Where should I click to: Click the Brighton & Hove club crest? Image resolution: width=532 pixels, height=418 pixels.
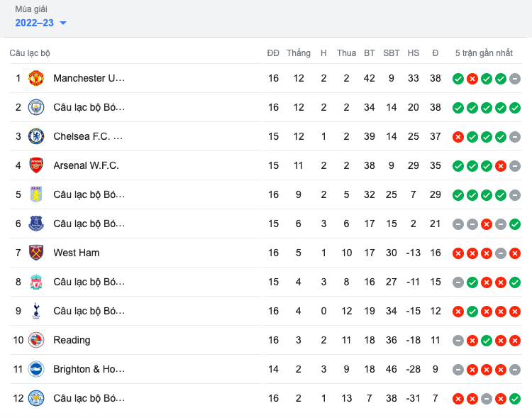[35, 369]
